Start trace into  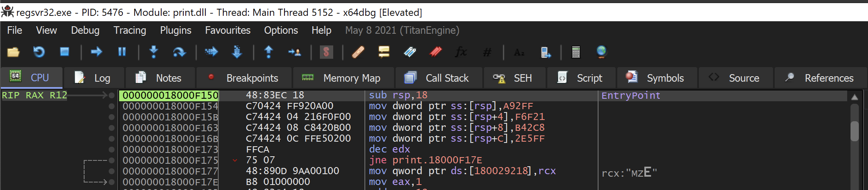[211, 52]
